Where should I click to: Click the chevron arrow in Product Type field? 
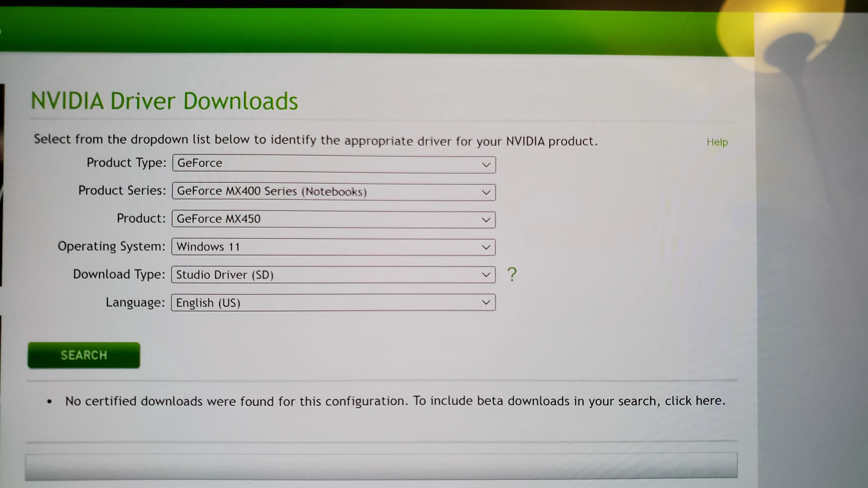[486, 165]
